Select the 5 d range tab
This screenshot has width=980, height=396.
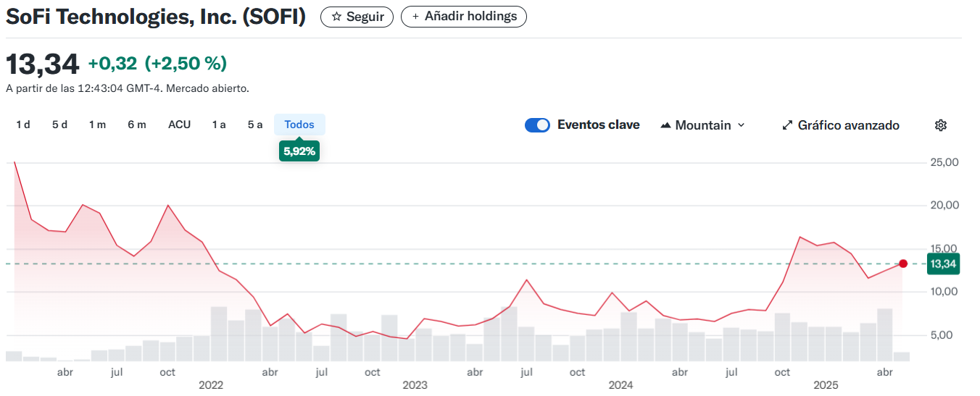(59, 125)
